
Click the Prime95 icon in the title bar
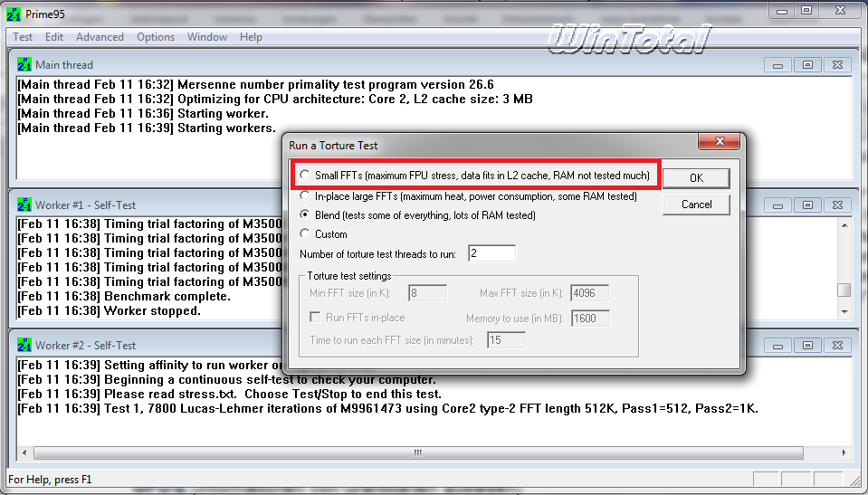[x=14, y=14]
